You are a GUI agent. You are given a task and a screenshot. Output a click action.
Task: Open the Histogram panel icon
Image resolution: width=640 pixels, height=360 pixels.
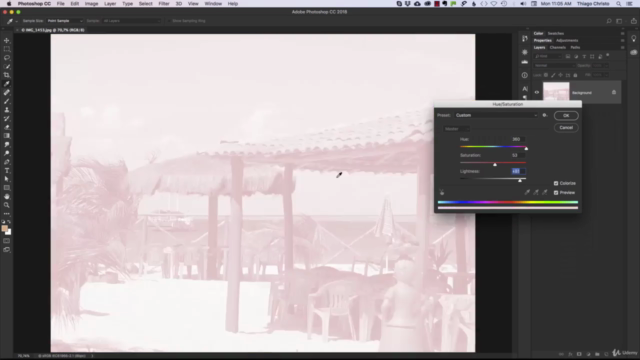pyautogui.click(x=525, y=62)
